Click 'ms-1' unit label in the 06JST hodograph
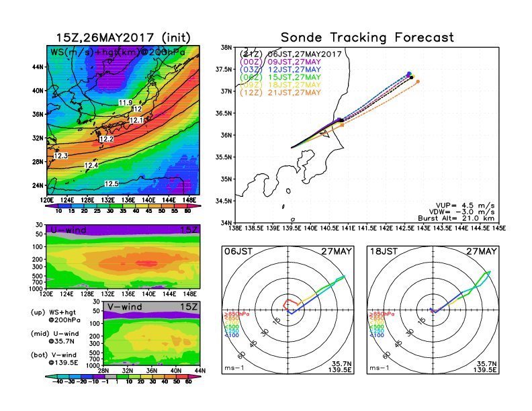The width and height of the screenshot is (532, 411). (x=234, y=368)
